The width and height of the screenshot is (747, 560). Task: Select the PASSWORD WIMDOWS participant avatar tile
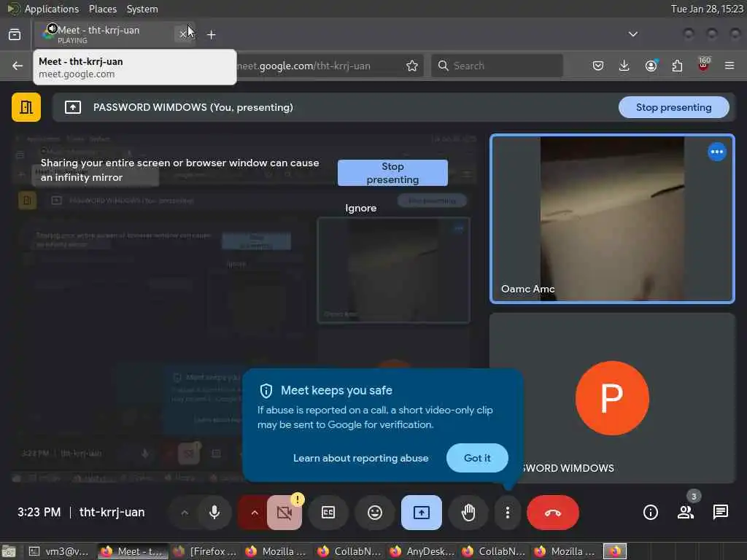click(612, 398)
